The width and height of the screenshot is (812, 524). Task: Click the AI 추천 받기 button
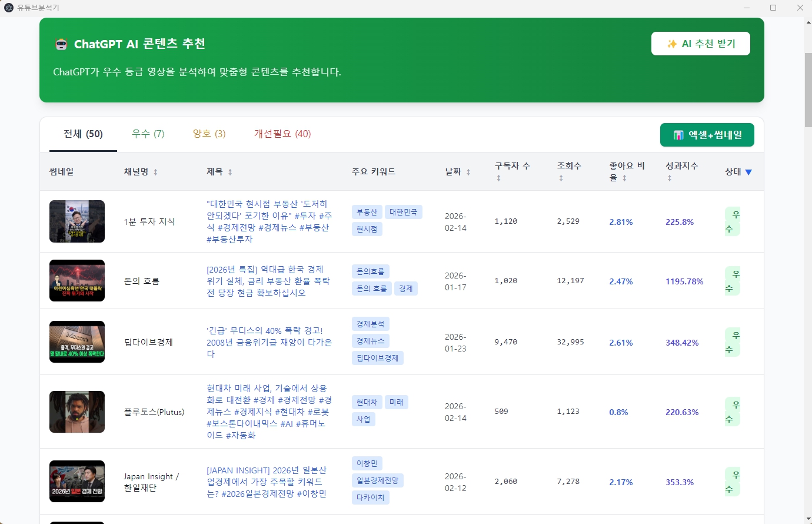[x=700, y=44]
